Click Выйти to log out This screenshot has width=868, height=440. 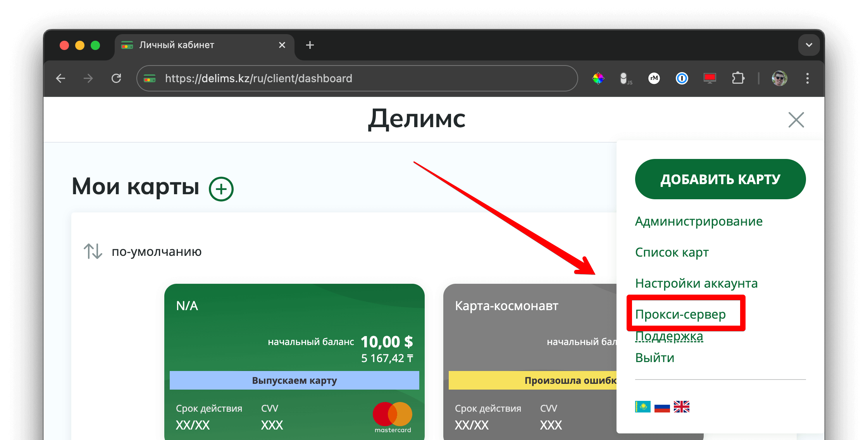click(654, 357)
